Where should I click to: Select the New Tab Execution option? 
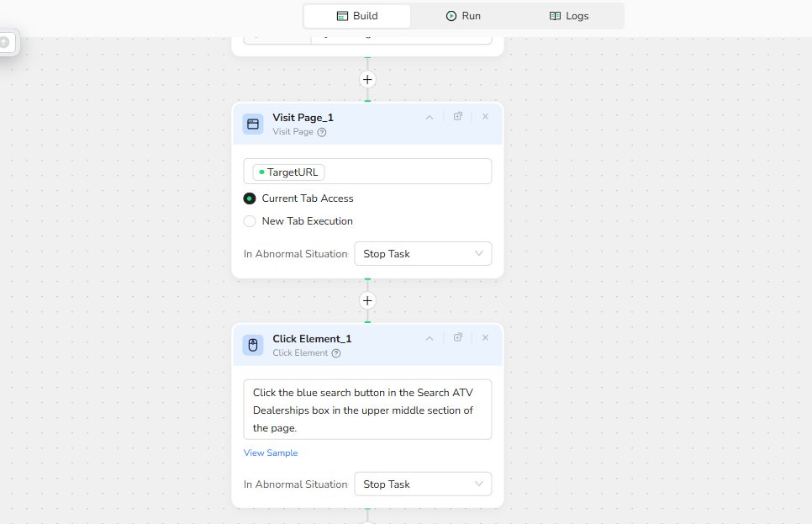[x=250, y=221]
